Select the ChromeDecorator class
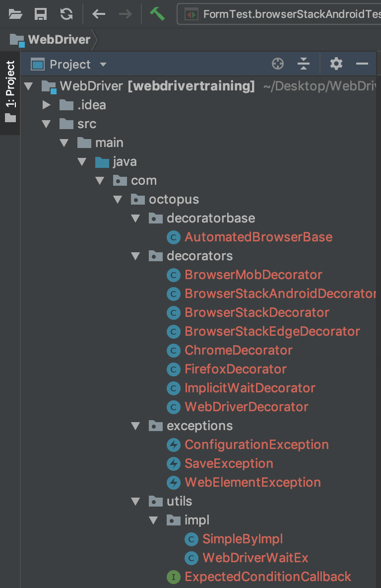381x588 pixels. [x=238, y=351]
